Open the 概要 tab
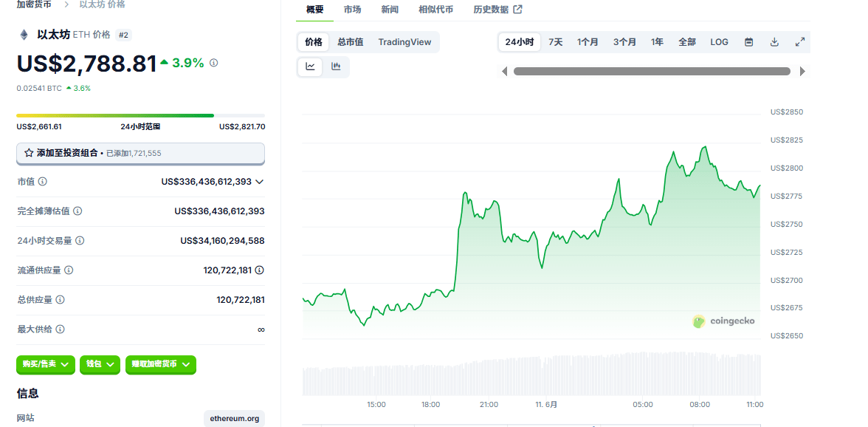868x427 pixels. pyautogui.click(x=315, y=10)
